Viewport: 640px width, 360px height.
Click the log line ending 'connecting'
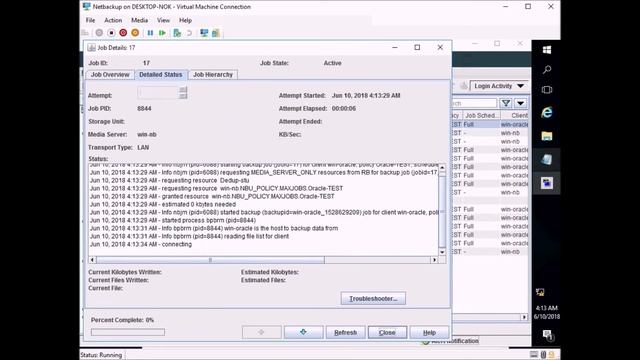[141, 244]
